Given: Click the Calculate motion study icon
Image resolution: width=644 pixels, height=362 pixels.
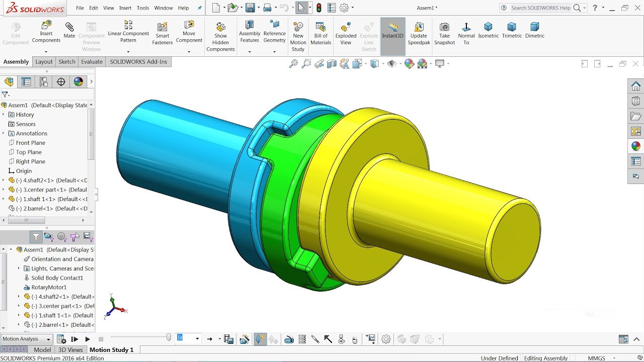Looking at the screenshot, I should (61, 339).
